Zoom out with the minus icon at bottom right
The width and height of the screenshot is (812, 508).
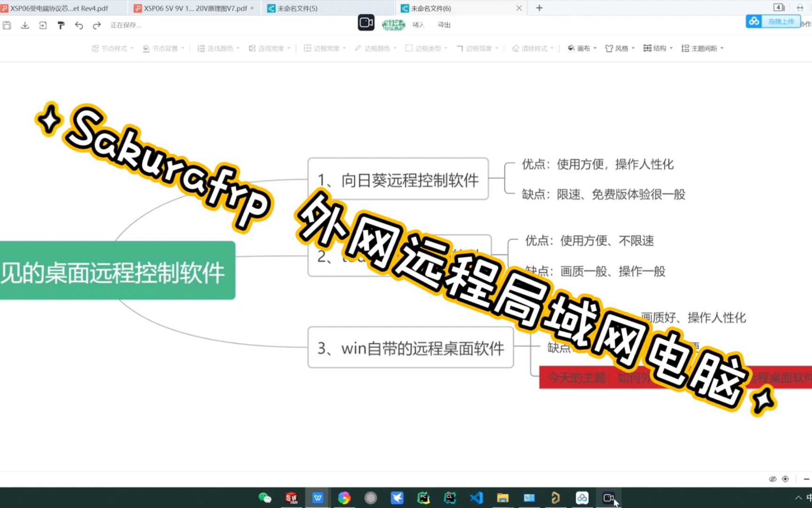pyautogui.click(x=806, y=479)
